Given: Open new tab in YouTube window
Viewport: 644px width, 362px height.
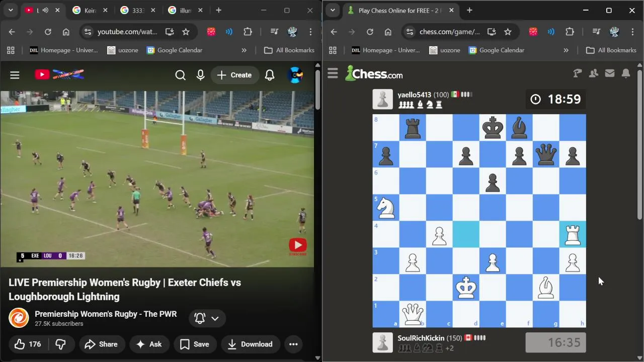Looking at the screenshot, I should tap(218, 10).
